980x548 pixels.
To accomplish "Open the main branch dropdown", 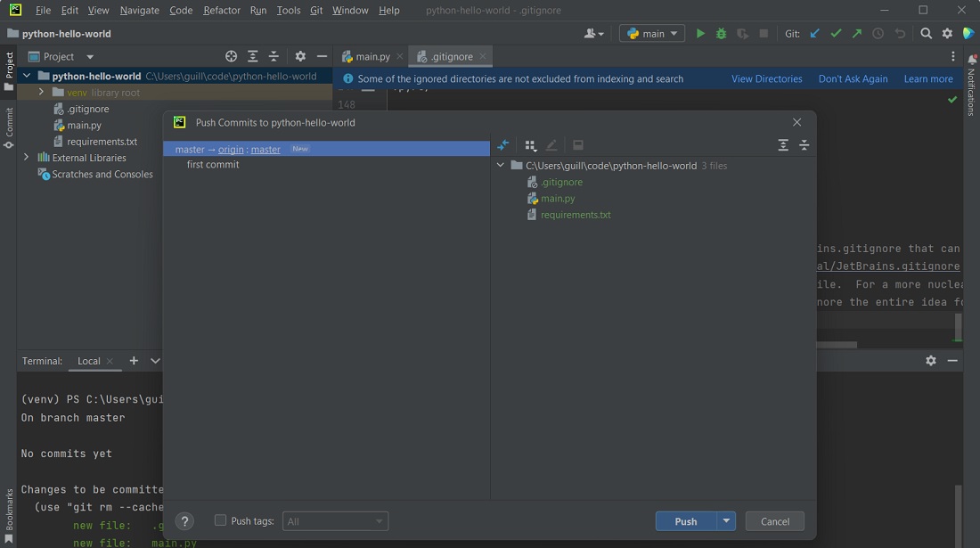I will (651, 33).
